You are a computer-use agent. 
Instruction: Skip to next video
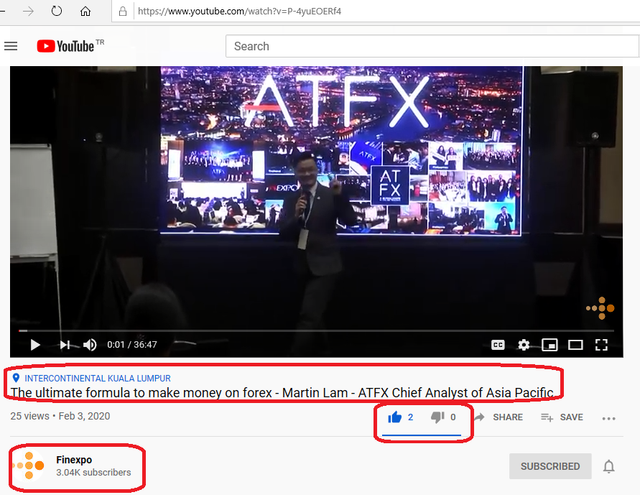click(x=65, y=345)
